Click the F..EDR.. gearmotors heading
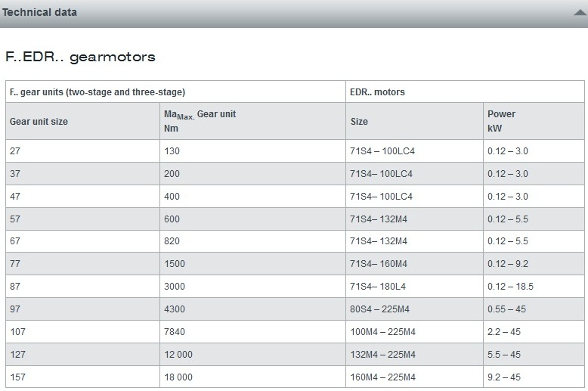The width and height of the screenshot is (588, 391). click(x=80, y=57)
